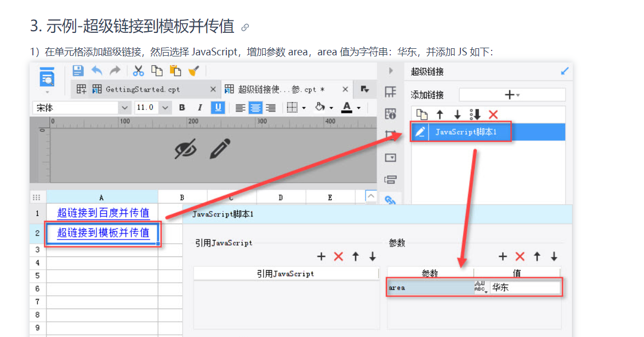Toggle Italic formatting

tap(200, 107)
